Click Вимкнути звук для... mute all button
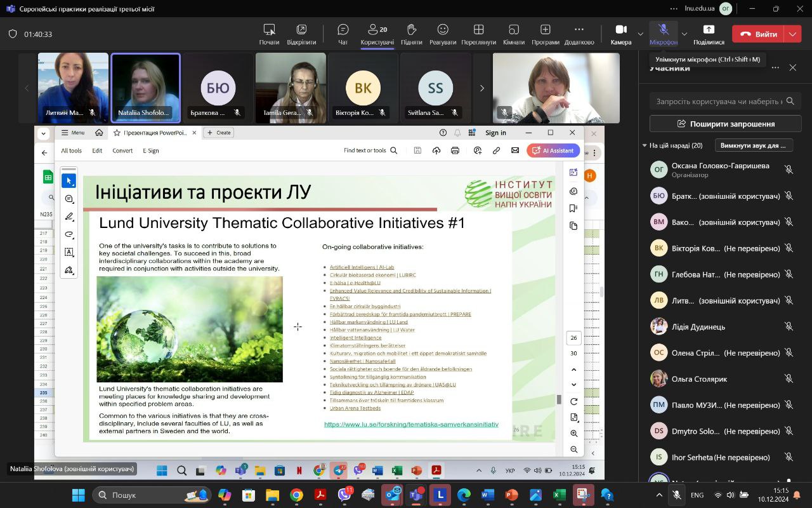This screenshot has width=812, height=508. tap(754, 145)
